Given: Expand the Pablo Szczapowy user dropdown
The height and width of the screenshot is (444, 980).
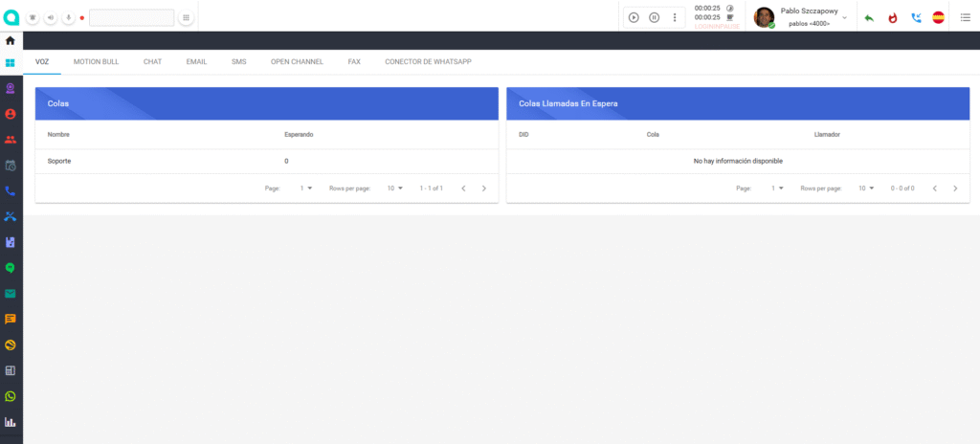Looking at the screenshot, I should click(x=844, y=17).
